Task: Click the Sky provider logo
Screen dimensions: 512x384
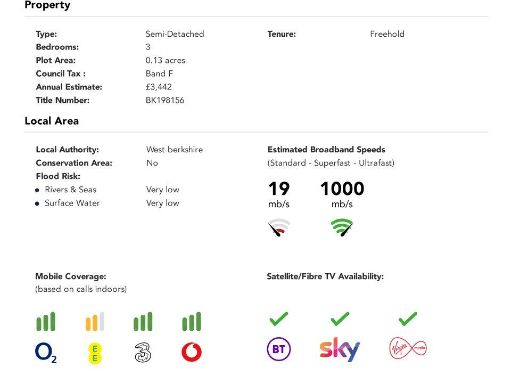Action: pos(340,349)
